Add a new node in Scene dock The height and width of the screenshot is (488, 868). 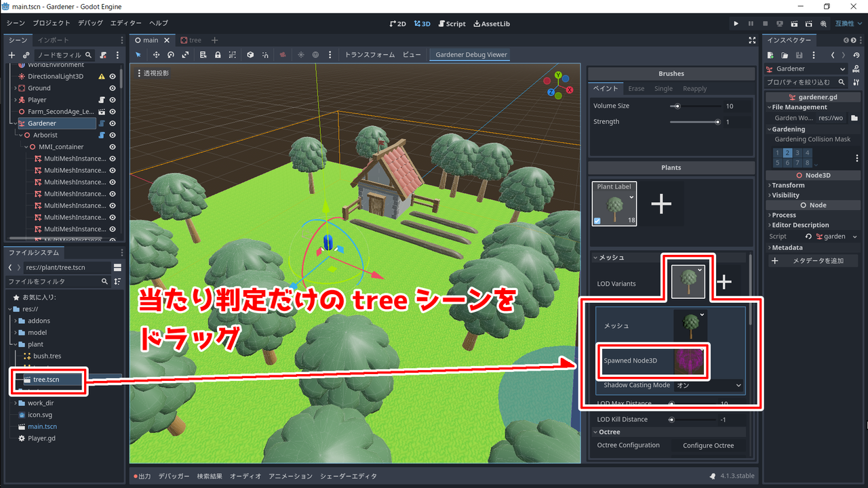12,55
